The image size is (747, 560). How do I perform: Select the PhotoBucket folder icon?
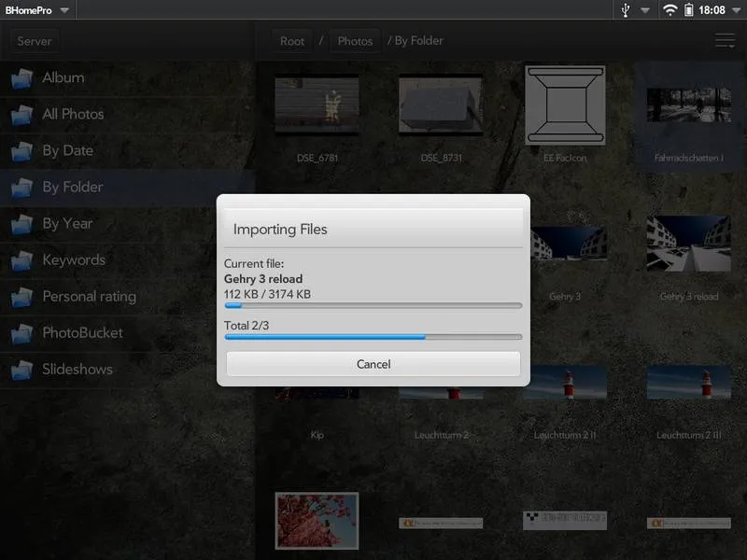21,333
